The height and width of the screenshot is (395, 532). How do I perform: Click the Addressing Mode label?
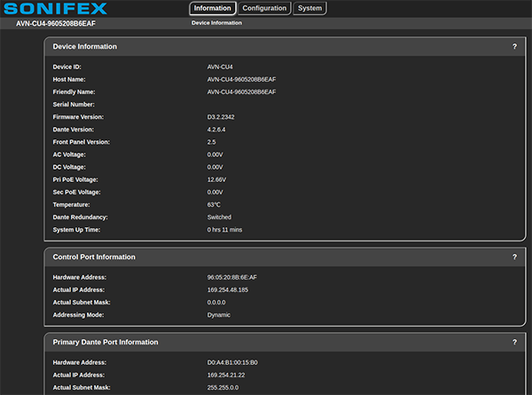pyautogui.click(x=78, y=315)
